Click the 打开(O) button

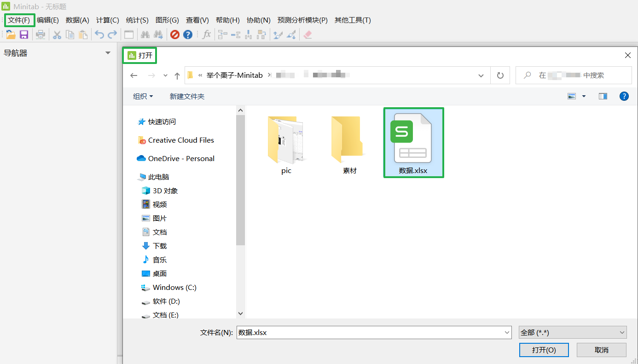pos(544,350)
